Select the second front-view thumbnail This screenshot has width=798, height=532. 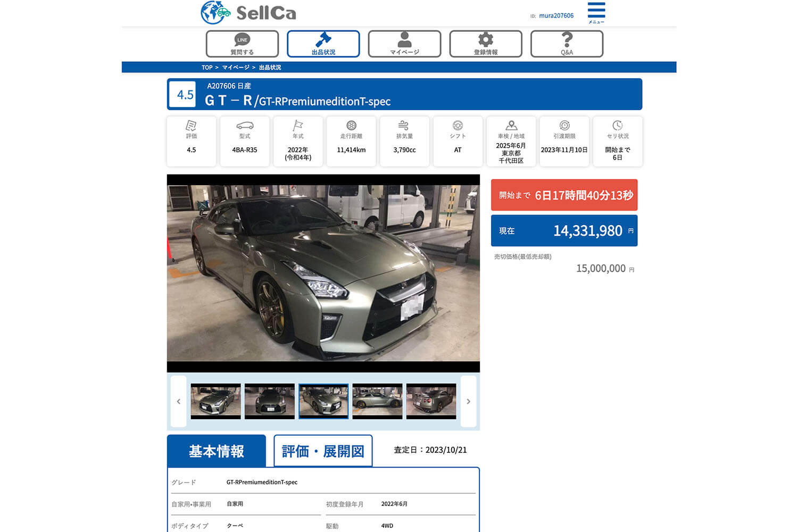[x=270, y=401]
